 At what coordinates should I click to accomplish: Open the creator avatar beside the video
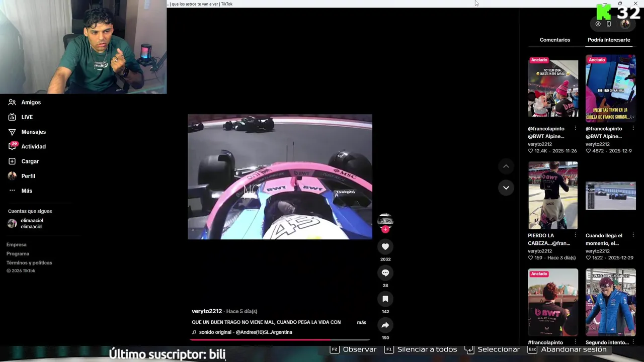[385, 220]
